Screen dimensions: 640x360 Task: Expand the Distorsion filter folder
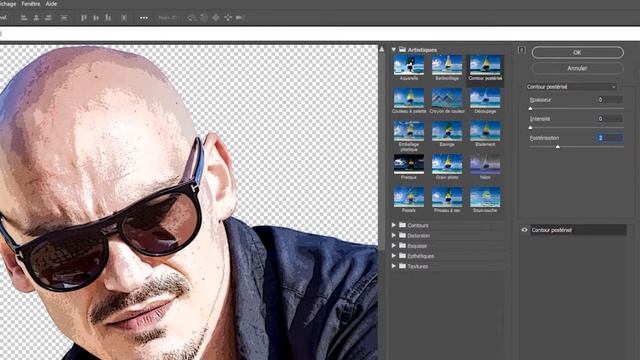(x=394, y=235)
